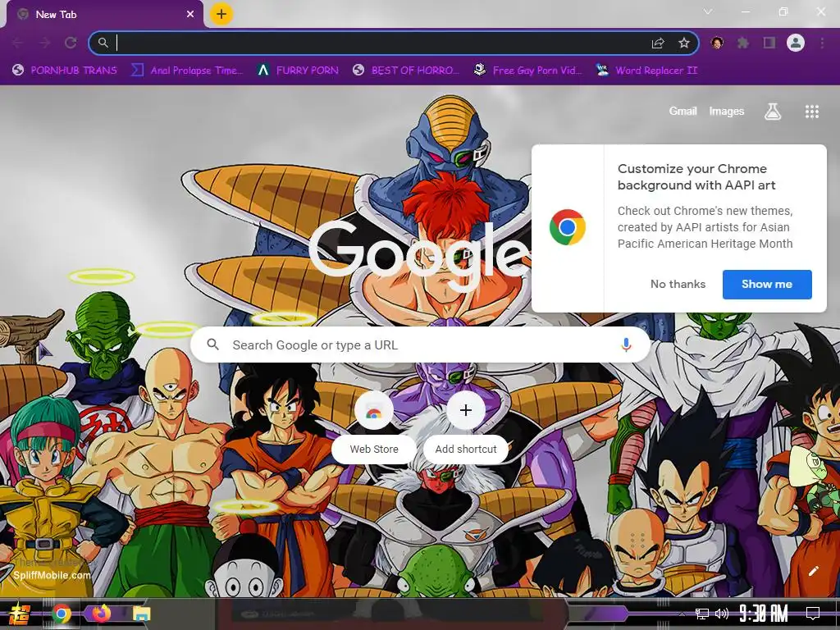Screen dimensions: 840x630
Task: Bookmark this tab with star icon
Action: point(684,43)
